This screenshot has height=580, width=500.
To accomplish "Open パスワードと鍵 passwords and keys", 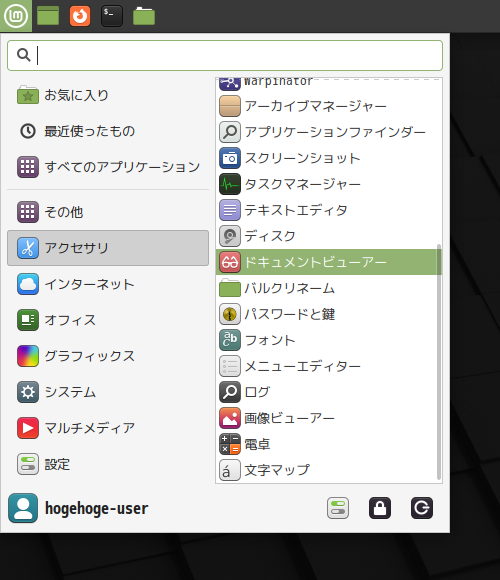I will click(328, 314).
